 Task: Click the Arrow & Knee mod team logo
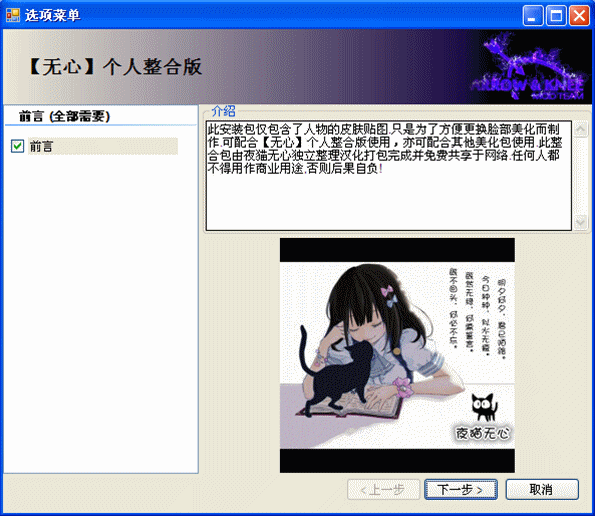[529, 67]
